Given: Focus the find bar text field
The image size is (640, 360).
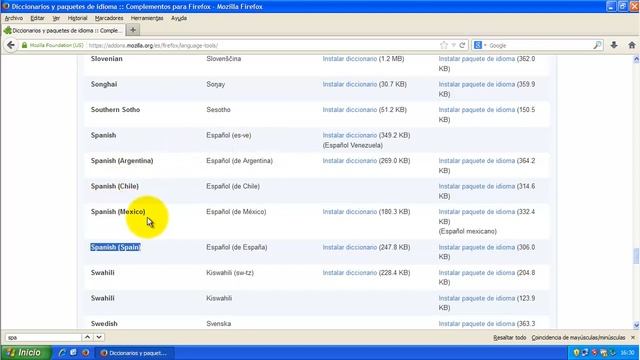Looking at the screenshot, I should (43, 338).
